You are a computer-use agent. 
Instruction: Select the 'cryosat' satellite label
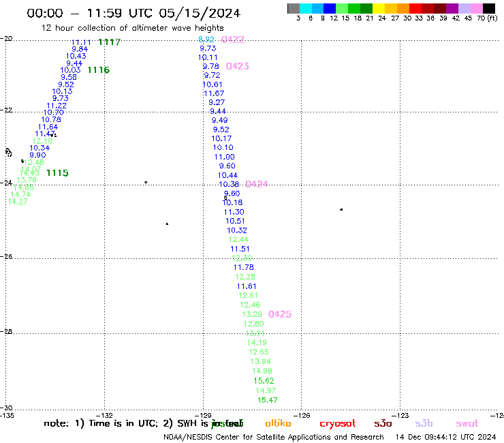338,424
